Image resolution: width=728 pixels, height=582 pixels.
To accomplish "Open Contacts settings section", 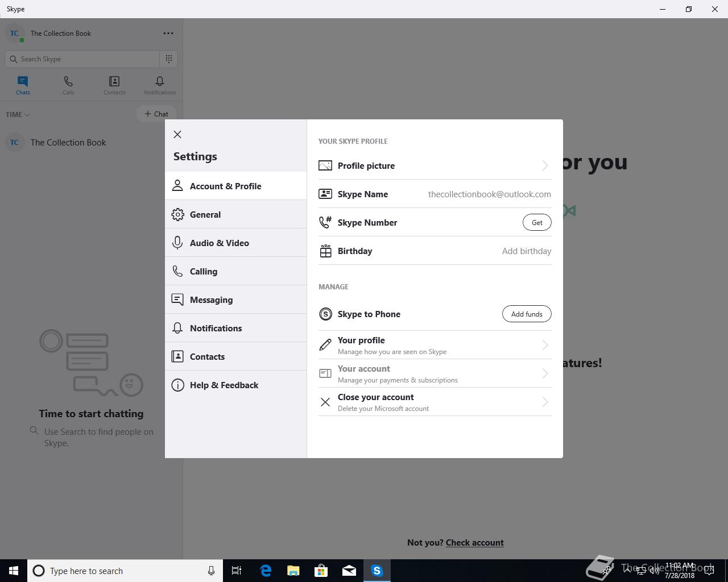I will pyautogui.click(x=235, y=356).
